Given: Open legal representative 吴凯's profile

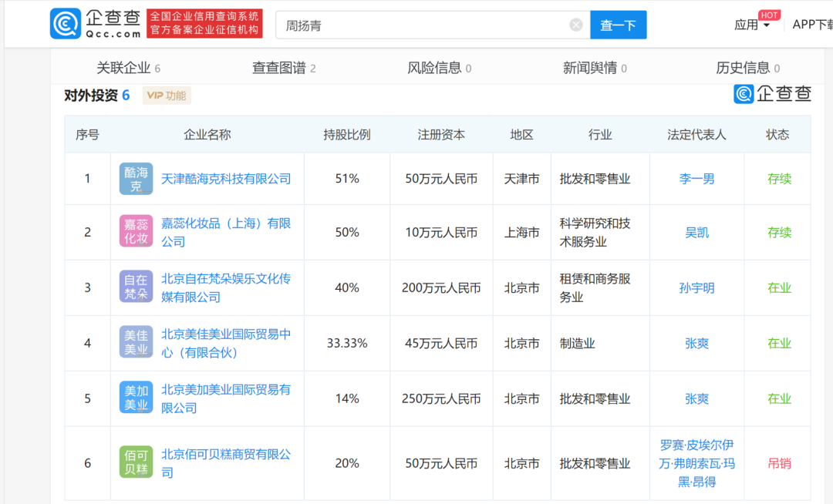Looking at the screenshot, I should click(x=697, y=233).
